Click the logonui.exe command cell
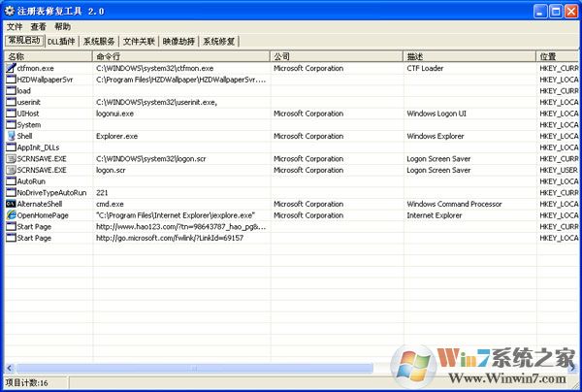 coord(114,114)
